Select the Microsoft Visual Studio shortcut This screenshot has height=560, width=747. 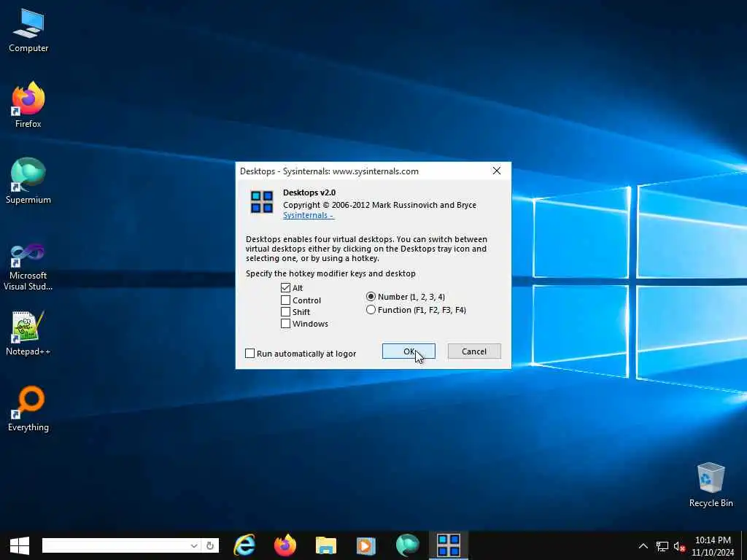28,267
